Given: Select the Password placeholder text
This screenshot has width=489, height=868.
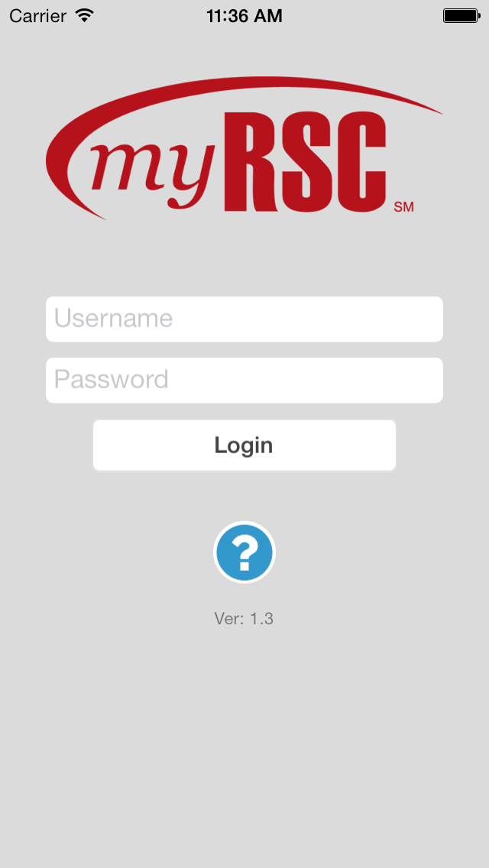Looking at the screenshot, I should pos(111,380).
